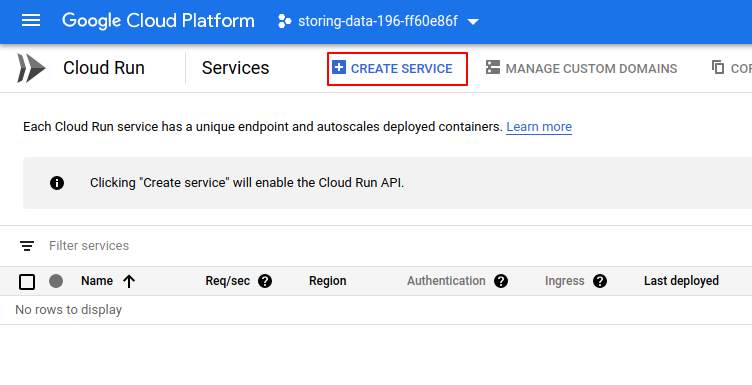Follow the Learn more link
The height and width of the screenshot is (385, 752).
pos(539,127)
